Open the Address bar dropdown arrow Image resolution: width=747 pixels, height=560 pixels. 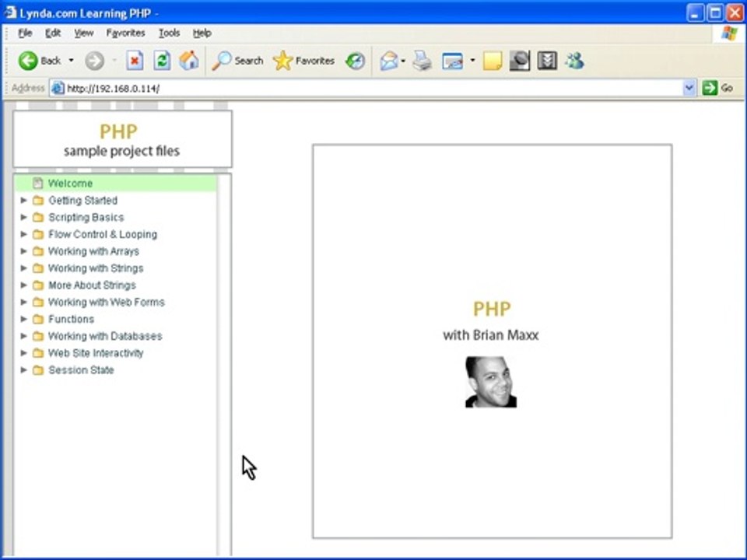[x=689, y=88]
